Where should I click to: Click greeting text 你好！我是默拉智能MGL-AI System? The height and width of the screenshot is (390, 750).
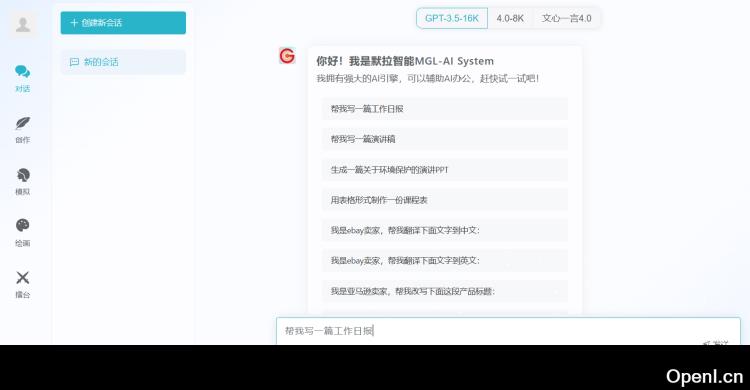(405, 61)
